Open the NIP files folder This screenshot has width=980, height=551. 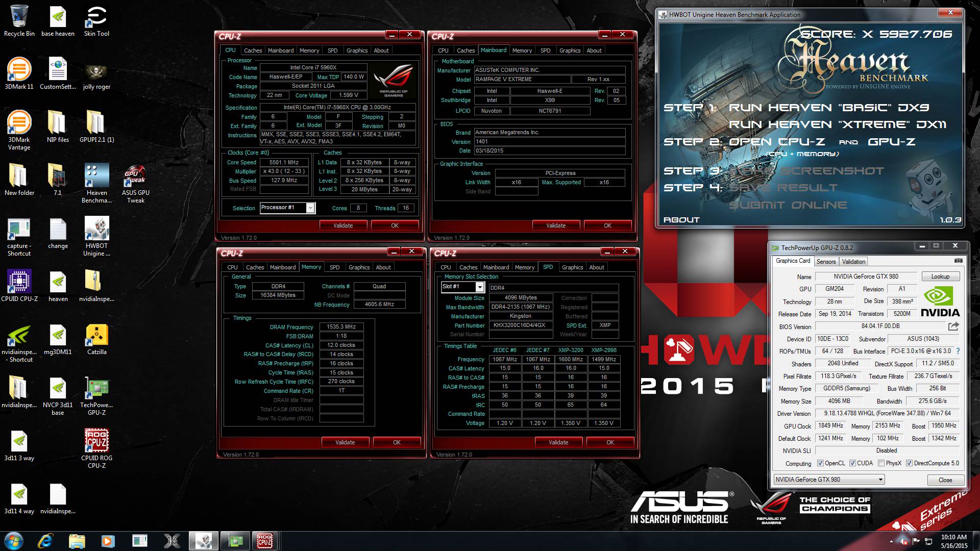58,127
